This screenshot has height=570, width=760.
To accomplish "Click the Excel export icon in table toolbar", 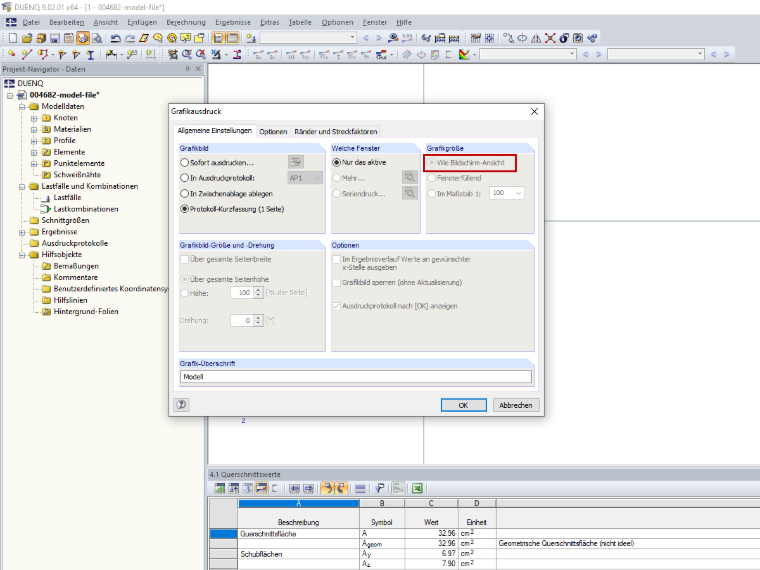I will click(x=417, y=489).
